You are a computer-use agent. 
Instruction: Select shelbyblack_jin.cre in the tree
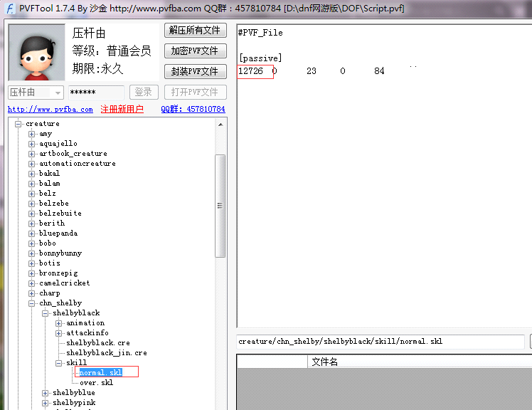(x=107, y=353)
